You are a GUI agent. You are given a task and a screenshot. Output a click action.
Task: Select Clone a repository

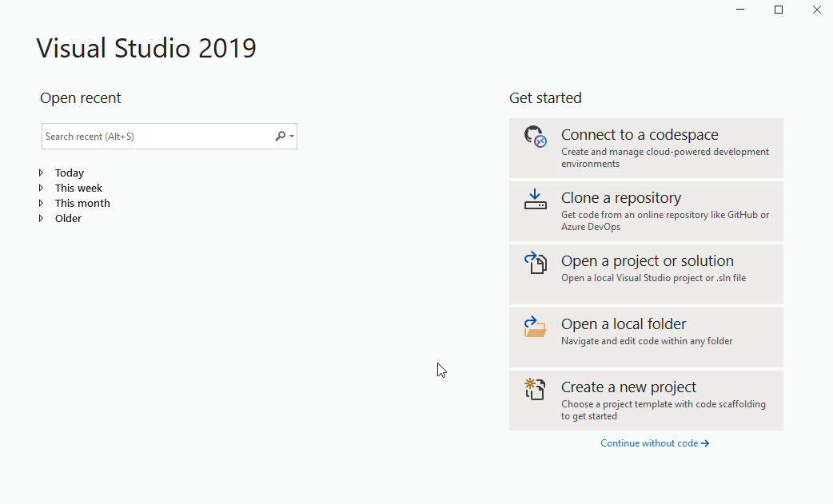coord(646,210)
